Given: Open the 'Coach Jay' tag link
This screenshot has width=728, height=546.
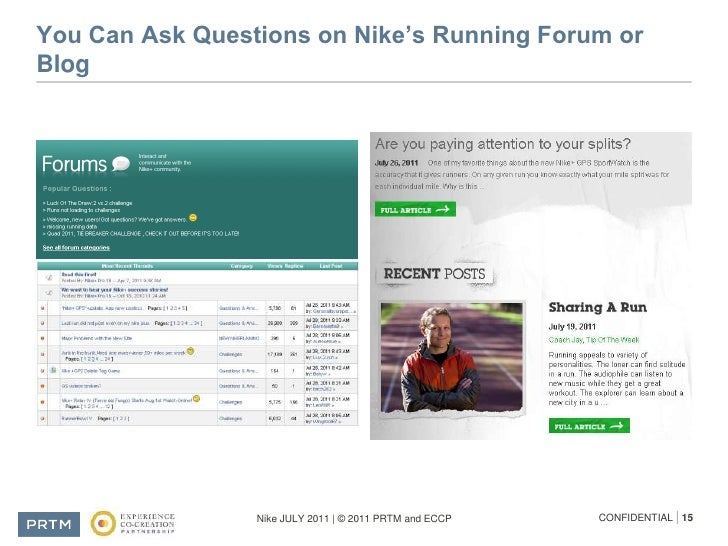Looking at the screenshot, I should [x=566, y=340].
